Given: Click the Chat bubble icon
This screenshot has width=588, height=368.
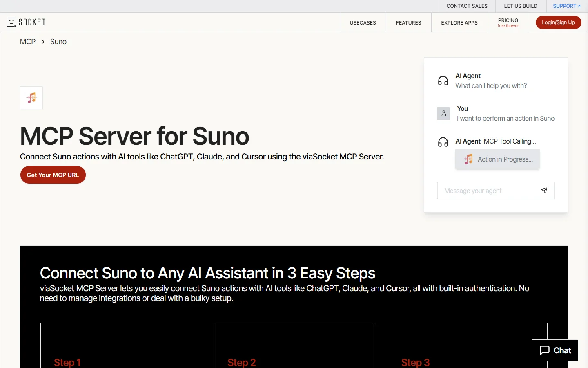Looking at the screenshot, I should [545, 350].
